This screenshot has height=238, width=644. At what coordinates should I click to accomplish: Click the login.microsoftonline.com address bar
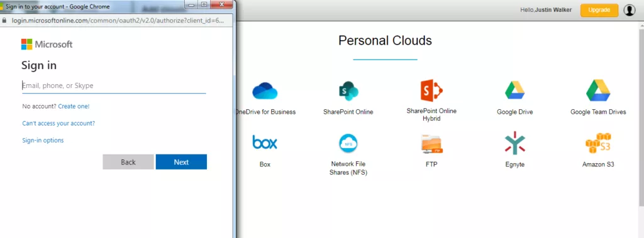click(x=117, y=21)
